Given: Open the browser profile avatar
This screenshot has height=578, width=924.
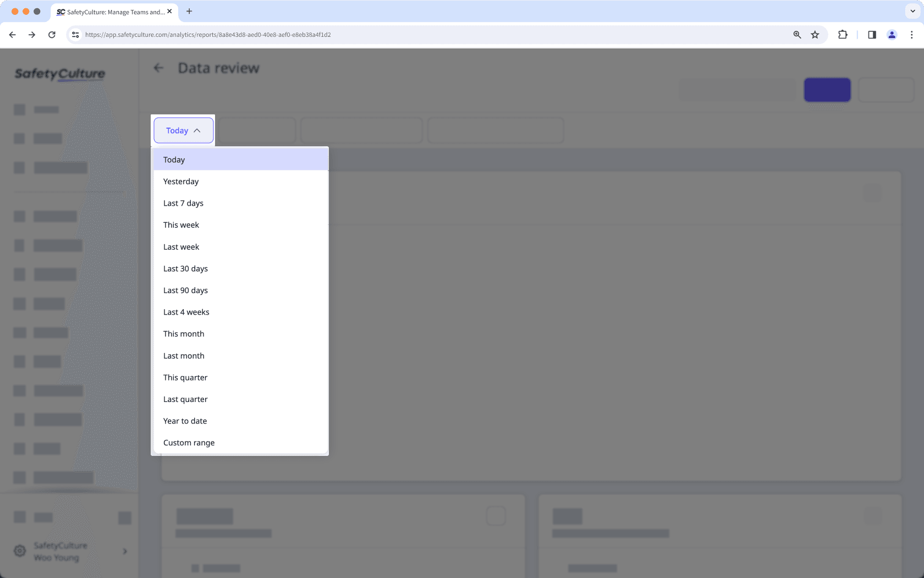Looking at the screenshot, I should tap(891, 34).
